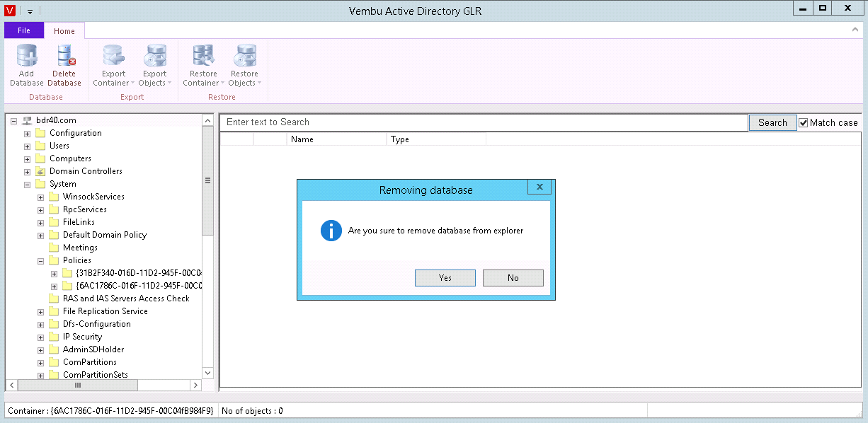868x423 pixels.
Task: Click the Enter text to Search field
Action: [x=484, y=122]
